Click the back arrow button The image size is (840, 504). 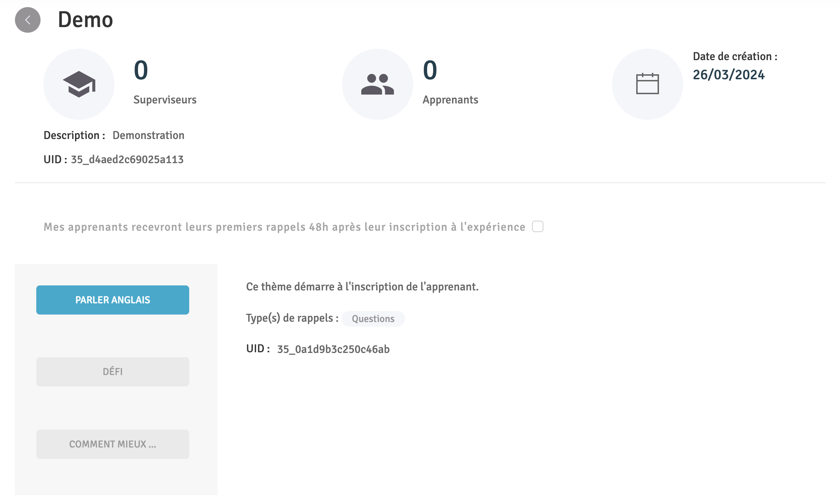click(28, 20)
